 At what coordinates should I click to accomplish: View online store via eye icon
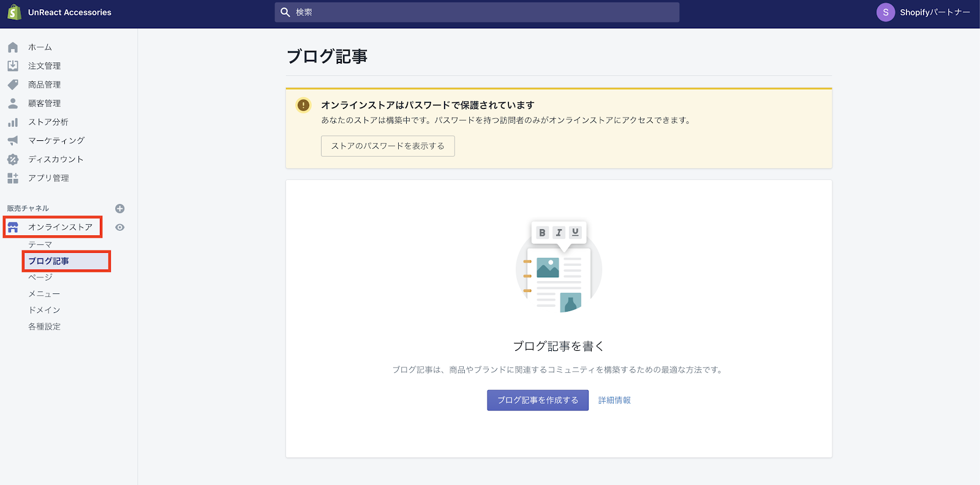click(x=120, y=227)
